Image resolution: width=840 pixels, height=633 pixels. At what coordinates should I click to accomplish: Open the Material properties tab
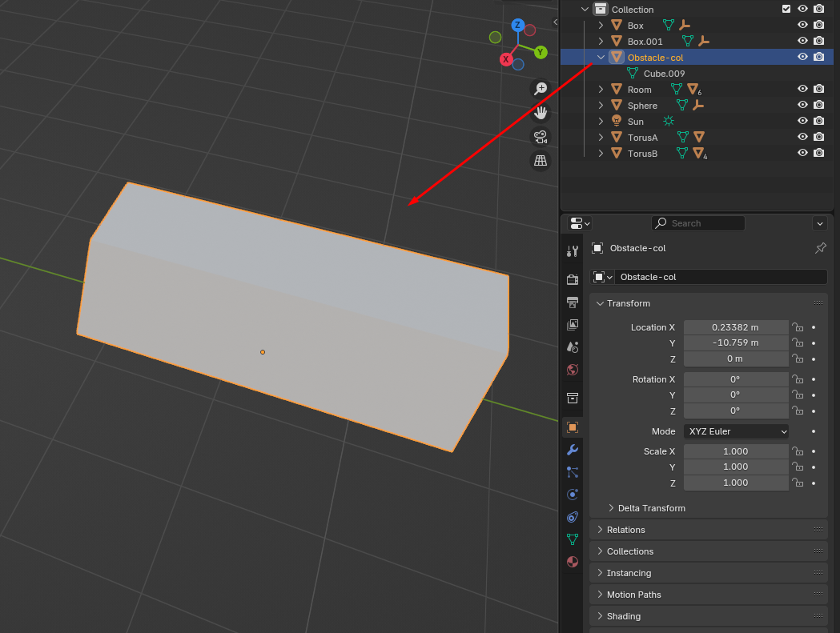(x=572, y=562)
